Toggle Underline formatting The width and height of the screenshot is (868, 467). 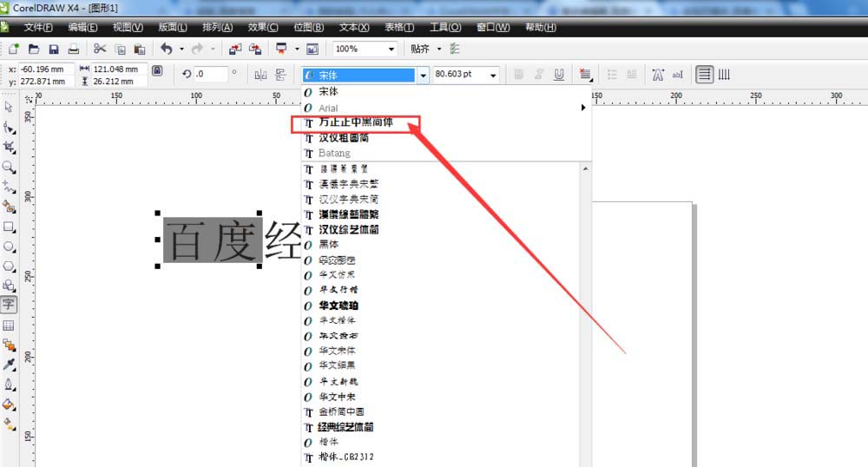tap(559, 75)
